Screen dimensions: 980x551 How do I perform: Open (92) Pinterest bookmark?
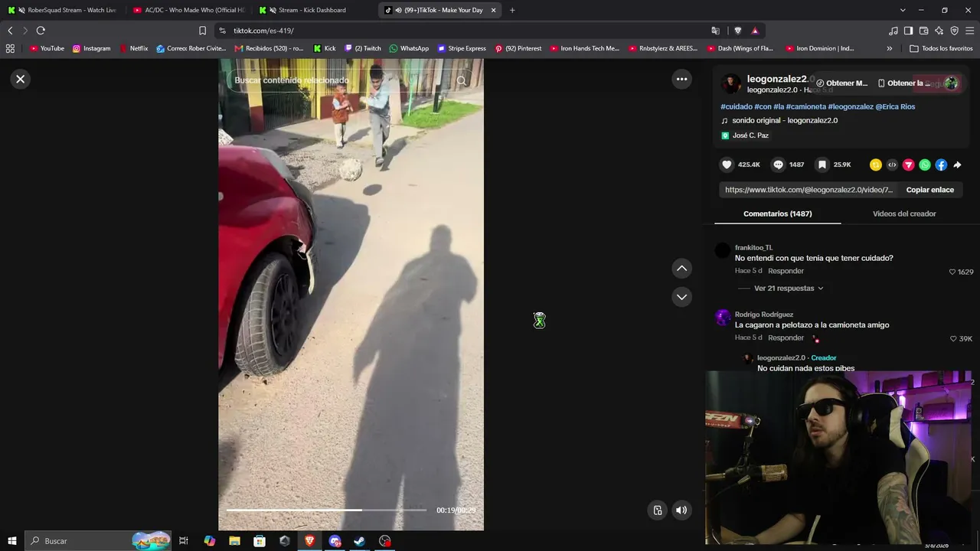tap(518, 48)
